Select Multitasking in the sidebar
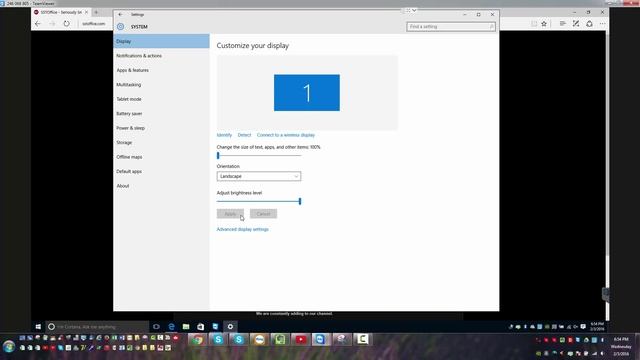The height and width of the screenshot is (360, 640). pyautogui.click(x=162, y=84)
